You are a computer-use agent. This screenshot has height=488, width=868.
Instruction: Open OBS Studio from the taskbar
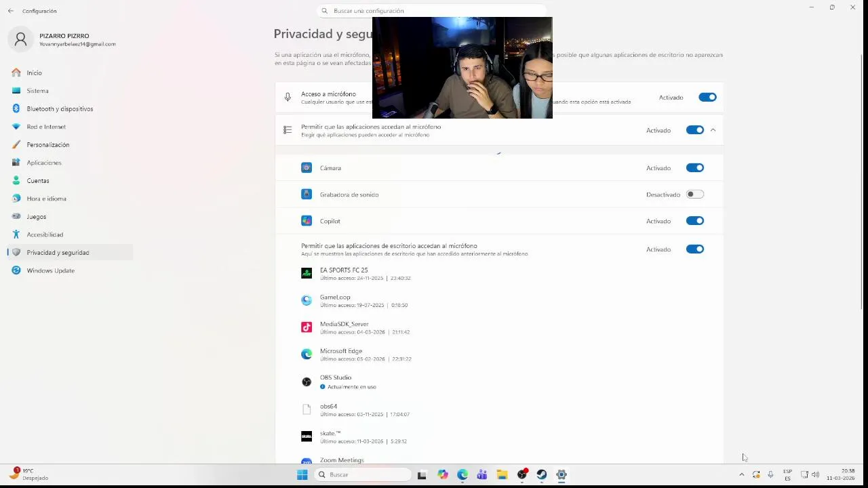pos(522,475)
